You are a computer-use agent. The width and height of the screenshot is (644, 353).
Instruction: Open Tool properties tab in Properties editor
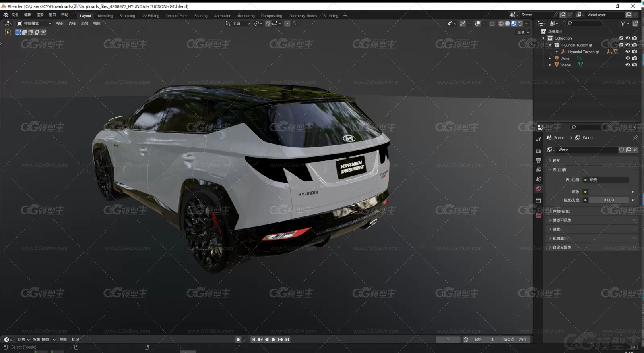point(539,139)
